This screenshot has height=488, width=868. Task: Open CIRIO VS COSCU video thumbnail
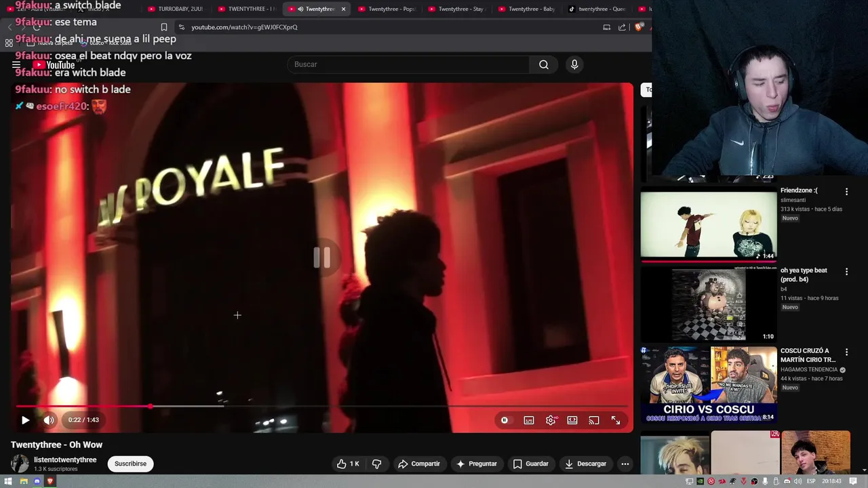point(709,384)
